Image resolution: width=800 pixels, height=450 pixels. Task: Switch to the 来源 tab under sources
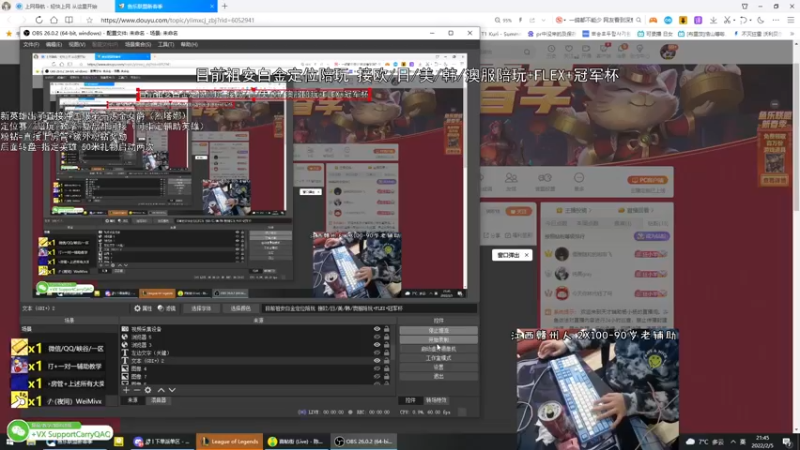133,401
